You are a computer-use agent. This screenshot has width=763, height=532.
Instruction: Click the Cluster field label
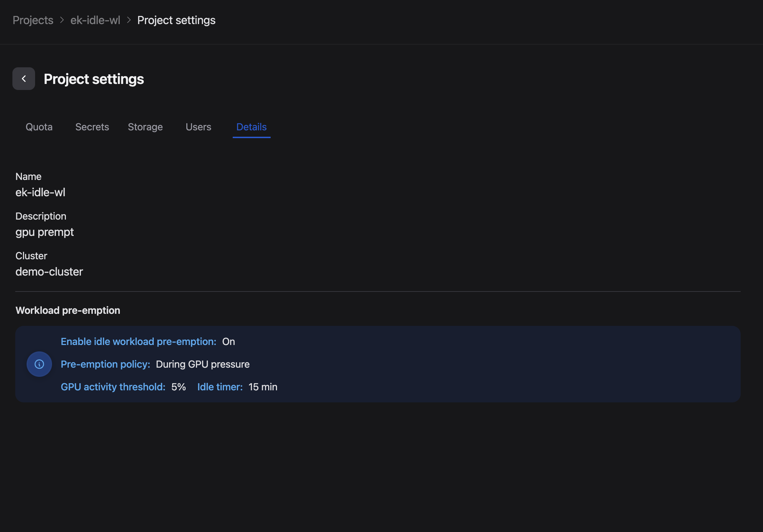click(x=31, y=256)
